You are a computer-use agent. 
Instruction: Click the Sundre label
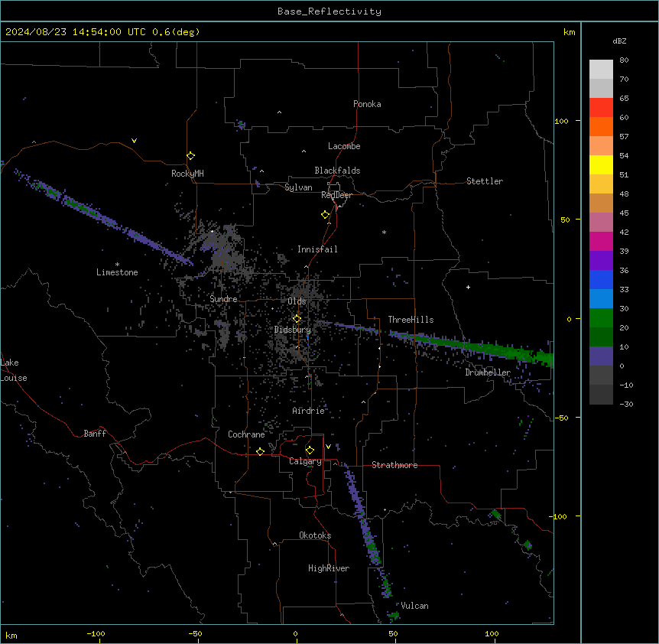coord(223,299)
